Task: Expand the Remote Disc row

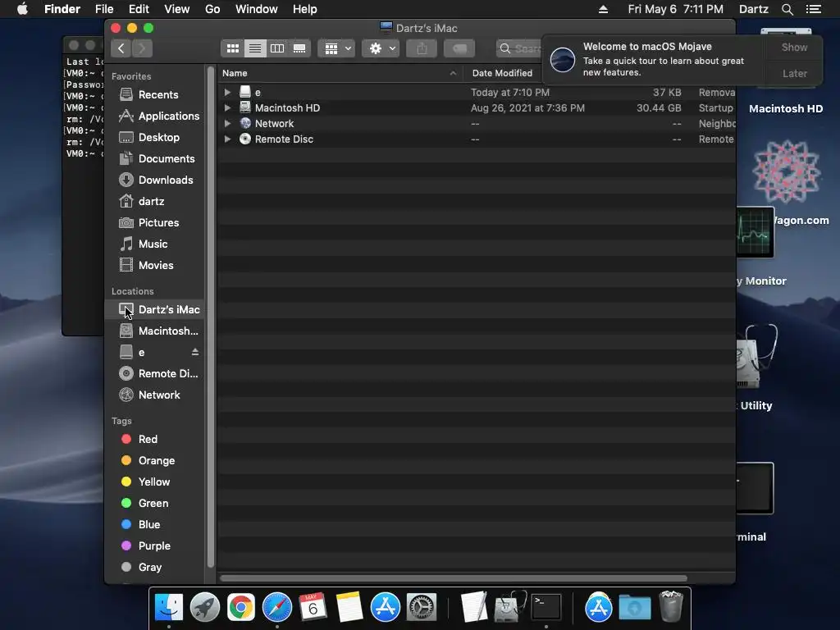Action: 227,139
